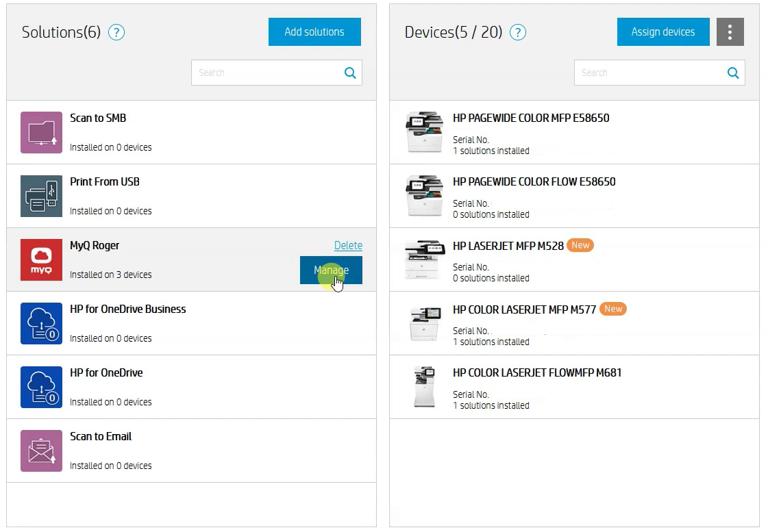Click the HP COLOR LASERJET FLOWMFP M681 thumbnail
The width and height of the screenshot is (768, 532).
(424, 387)
